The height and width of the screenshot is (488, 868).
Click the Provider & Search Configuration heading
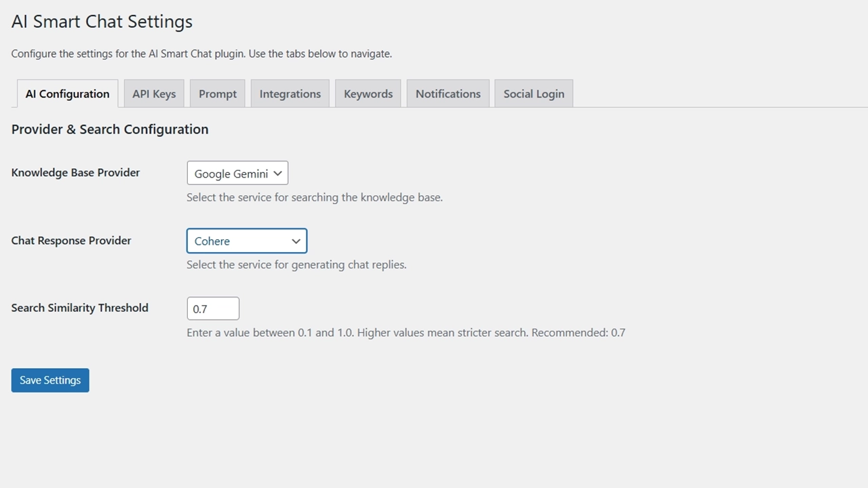[x=110, y=129]
